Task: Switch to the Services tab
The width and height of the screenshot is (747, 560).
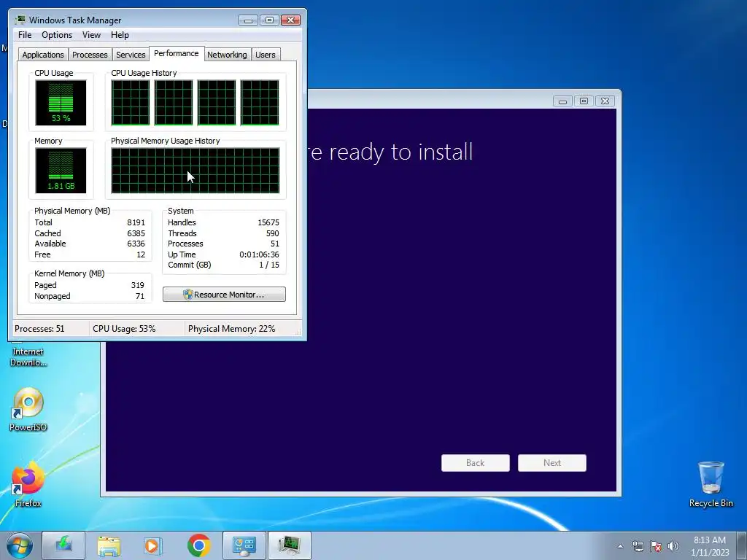Action: click(x=131, y=54)
